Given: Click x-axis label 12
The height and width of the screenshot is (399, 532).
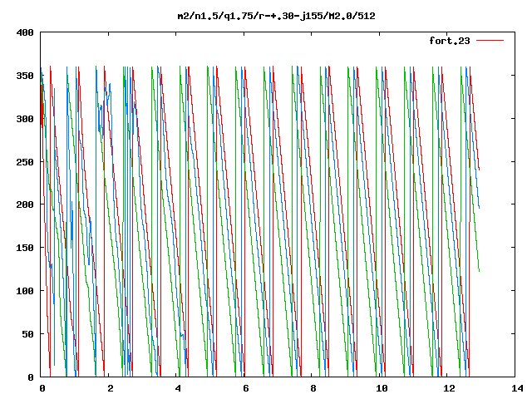Looking at the screenshot, I should tap(450, 388).
